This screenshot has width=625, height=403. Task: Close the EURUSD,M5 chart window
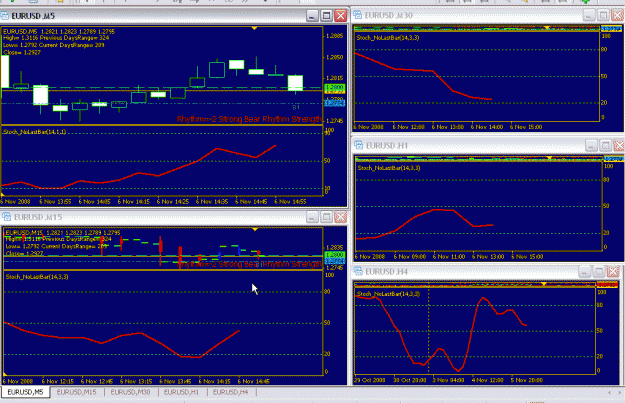[340, 16]
